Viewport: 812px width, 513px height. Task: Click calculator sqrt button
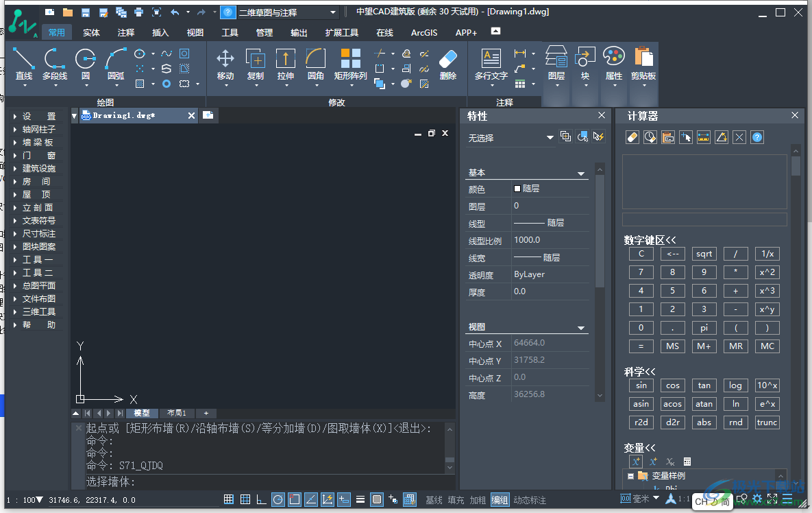click(704, 254)
